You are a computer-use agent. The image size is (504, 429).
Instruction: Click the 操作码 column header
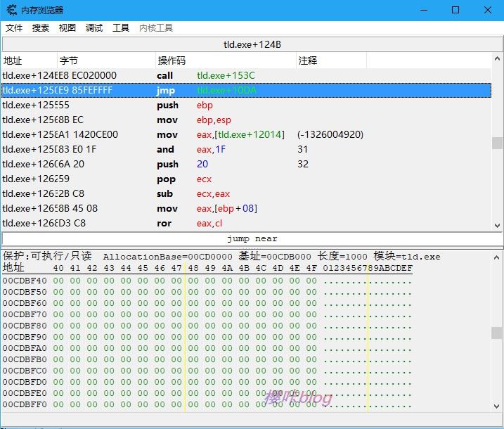225,61
